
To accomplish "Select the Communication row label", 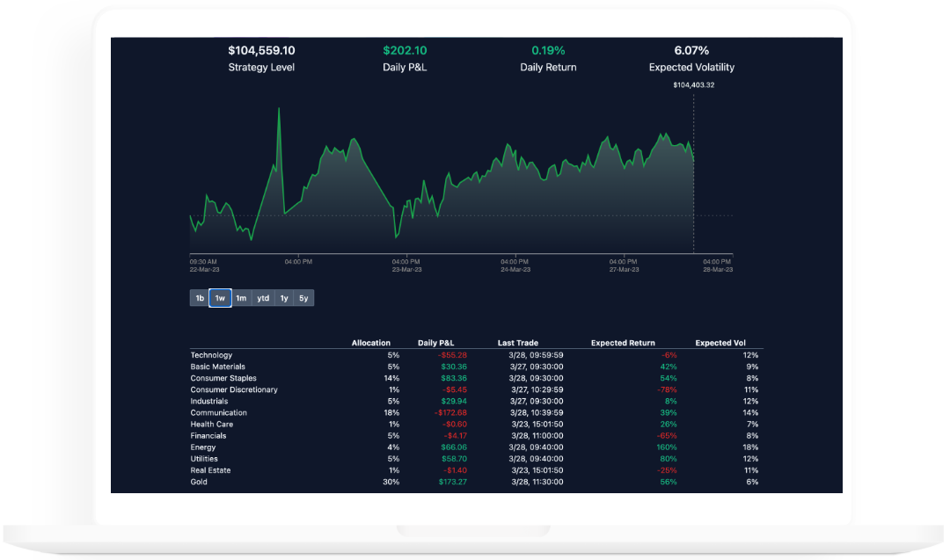I will pos(219,413).
